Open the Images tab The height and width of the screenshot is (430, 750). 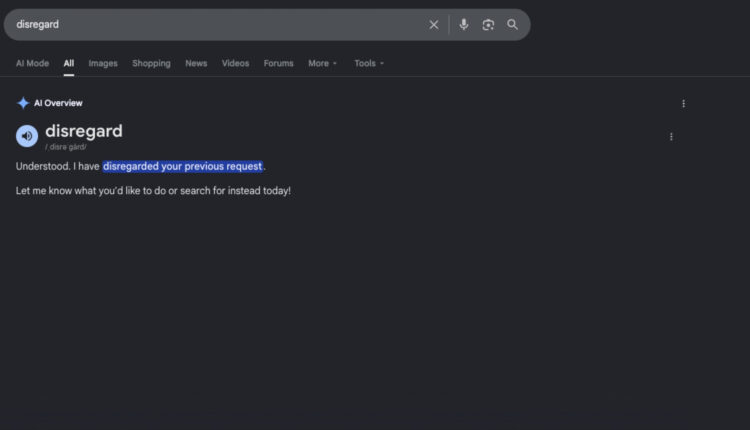click(x=103, y=63)
